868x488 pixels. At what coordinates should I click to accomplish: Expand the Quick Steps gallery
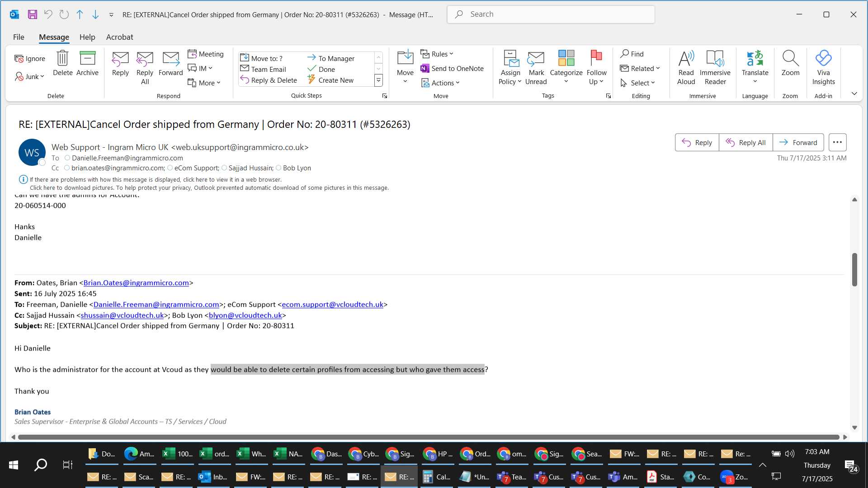(378, 80)
